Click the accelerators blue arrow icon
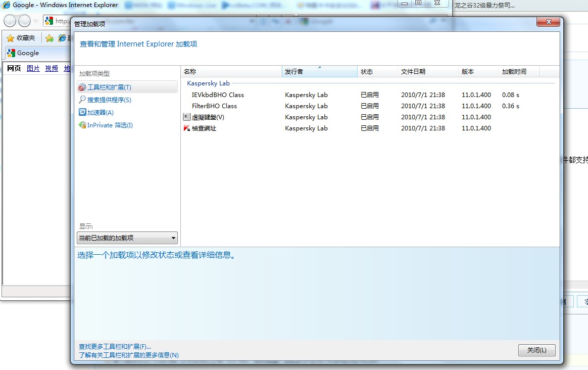 (x=82, y=112)
